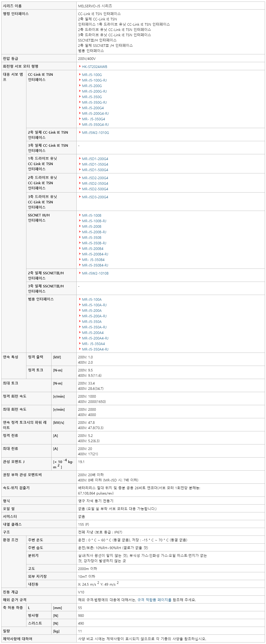Click the 영구 자석 동기 전동기 value
This screenshot has width=266, height=644.
[96, 501]
